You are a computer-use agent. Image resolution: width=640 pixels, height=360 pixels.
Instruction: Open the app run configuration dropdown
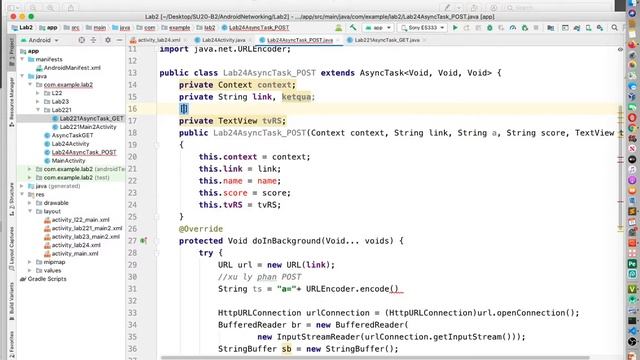378,28
